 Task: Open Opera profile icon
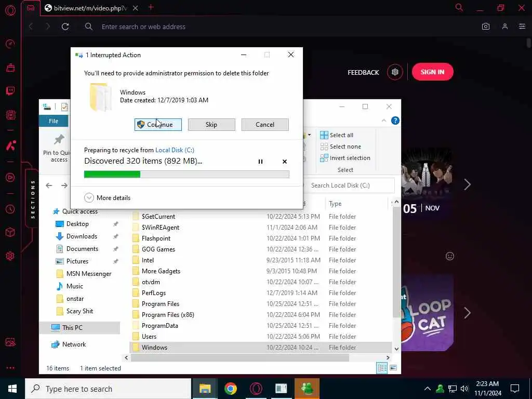(505, 26)
